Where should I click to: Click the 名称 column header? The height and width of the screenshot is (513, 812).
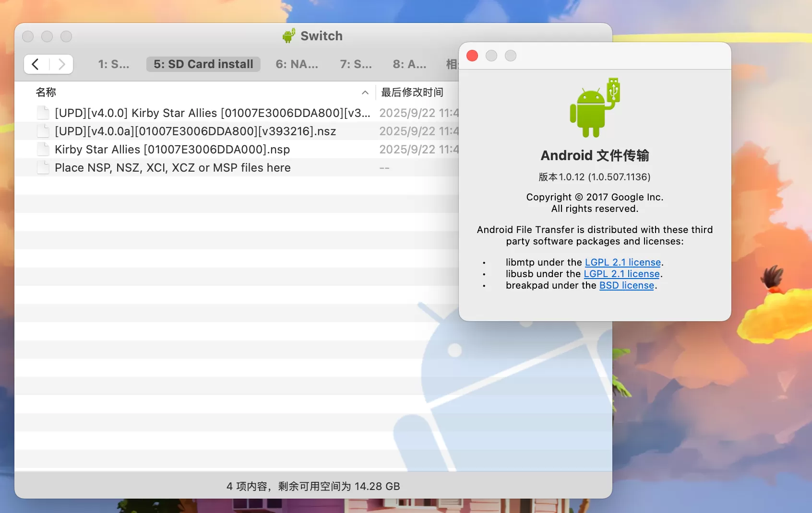[x=46, y=92]
